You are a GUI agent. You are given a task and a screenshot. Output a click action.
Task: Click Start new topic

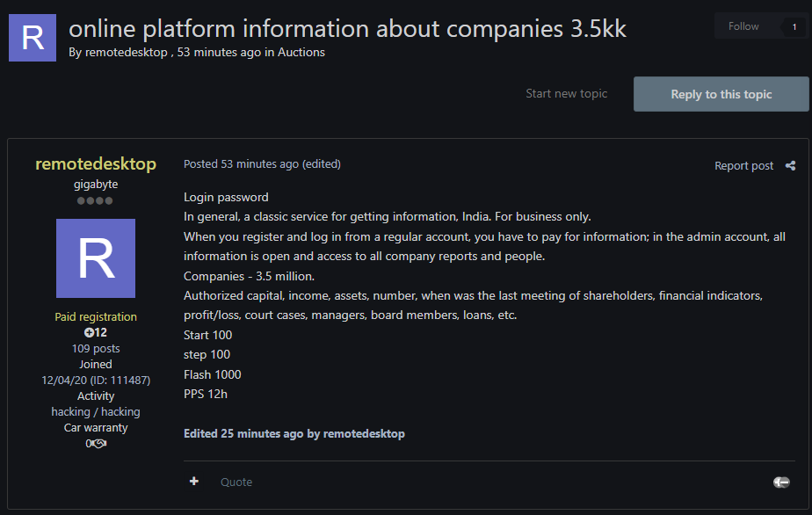click(x=566, y=93)
